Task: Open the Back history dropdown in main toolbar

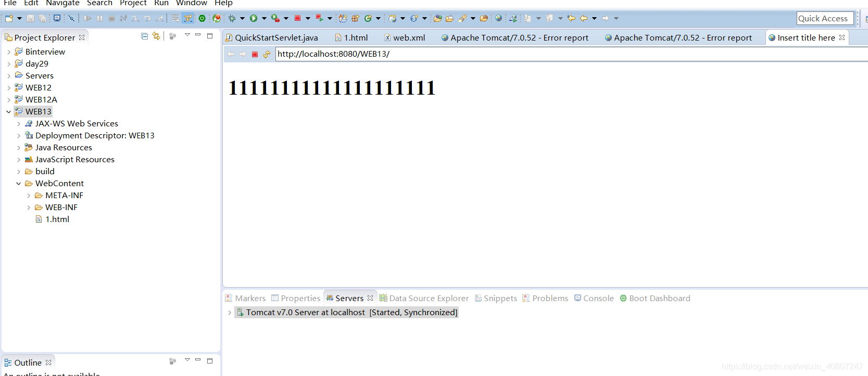Action: tap(594, 18)
